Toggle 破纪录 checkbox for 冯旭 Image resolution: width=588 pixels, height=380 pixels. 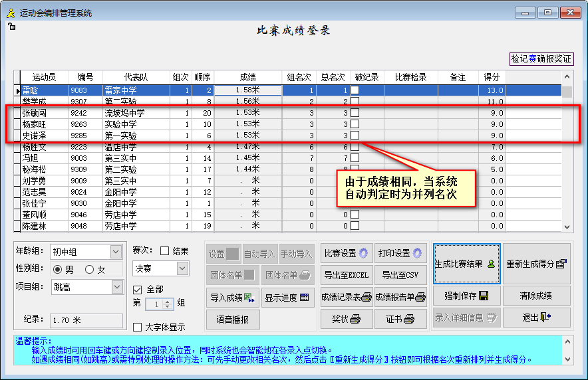point(355,158)
